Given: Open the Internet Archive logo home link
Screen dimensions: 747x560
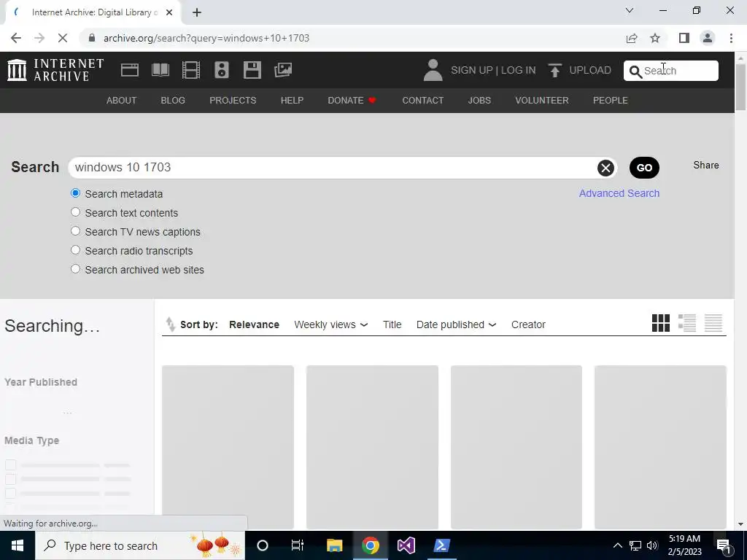Looking at the screenshot, I should (55, 70).
